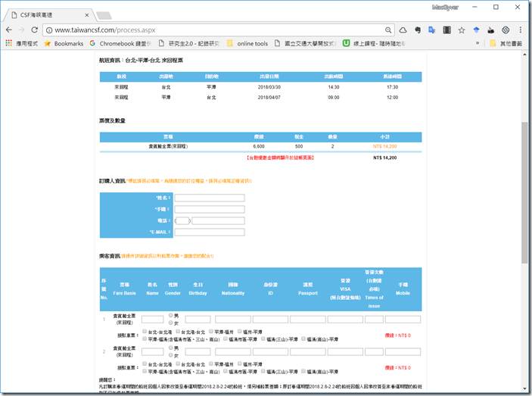Image resolution: width=532 pixels, height=396 pixels.
Task: Open the Chrome three-dot menu
Action: pos(521,30)
